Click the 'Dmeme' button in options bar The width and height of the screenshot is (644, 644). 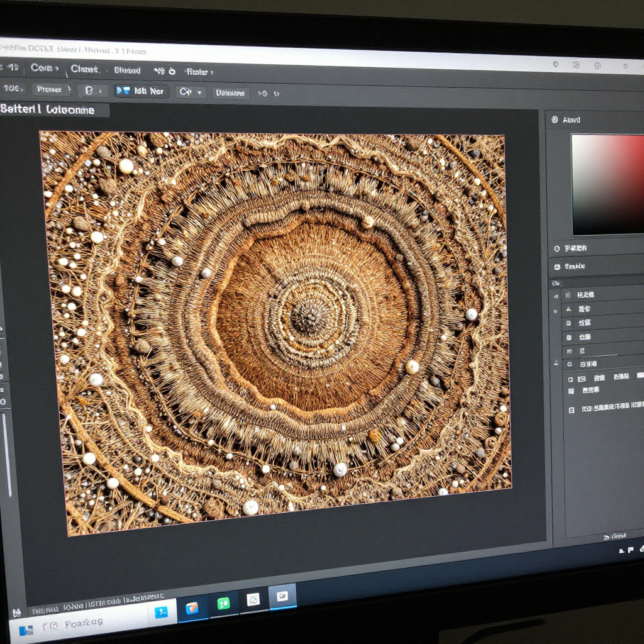(x=230, y=93)
